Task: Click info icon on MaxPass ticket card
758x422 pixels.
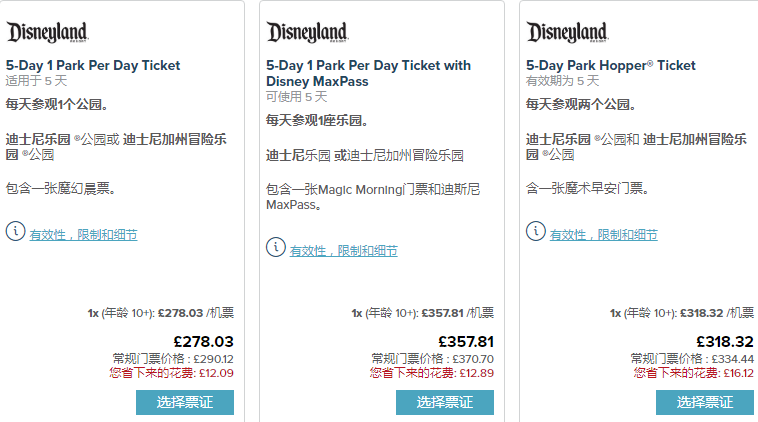Action: click(x=275, y=246)
